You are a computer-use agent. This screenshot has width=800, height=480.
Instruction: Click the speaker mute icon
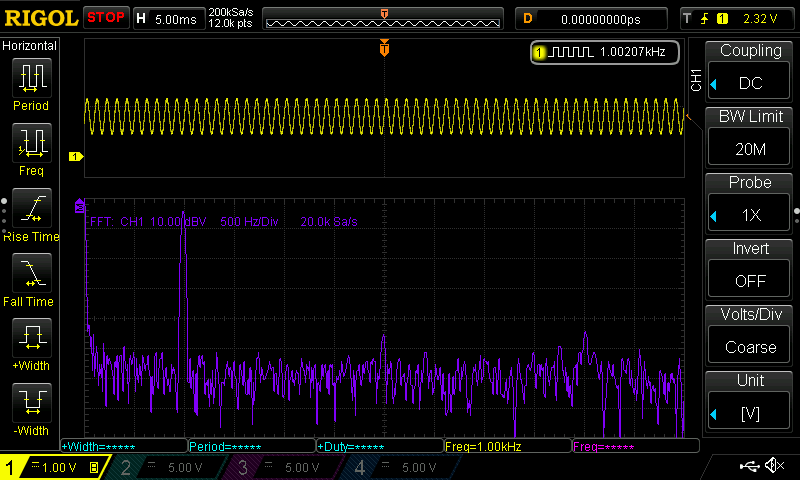(x=773, y=466)
